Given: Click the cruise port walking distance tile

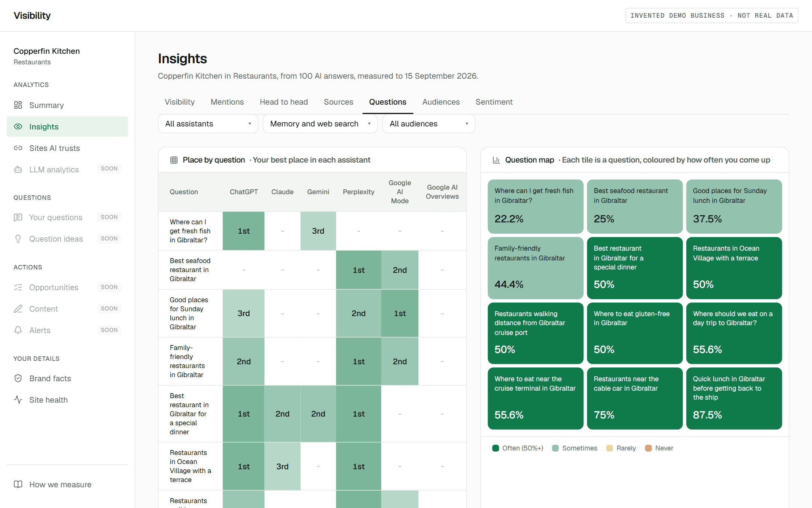Looking at the screenshot, I should [x=535, y=333].
